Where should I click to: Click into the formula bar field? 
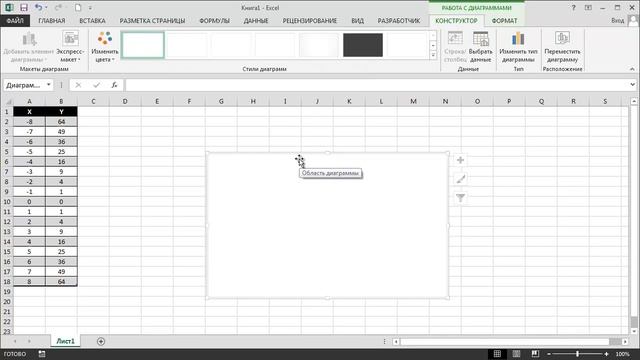376,85
